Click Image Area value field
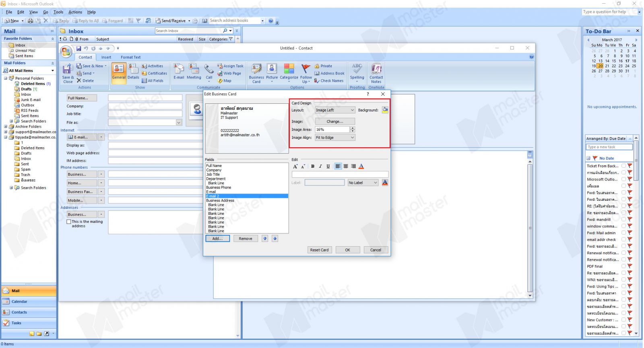644x348 pixels. pos(332,130)
